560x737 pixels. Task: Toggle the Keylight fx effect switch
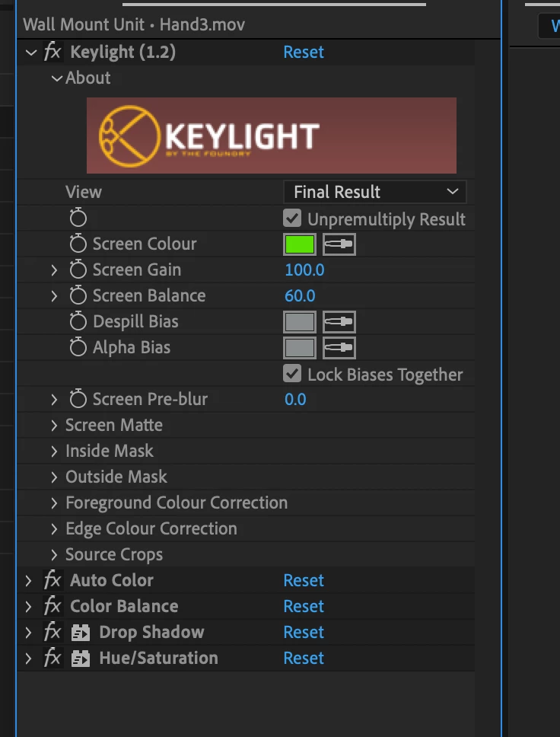(52, 52)
